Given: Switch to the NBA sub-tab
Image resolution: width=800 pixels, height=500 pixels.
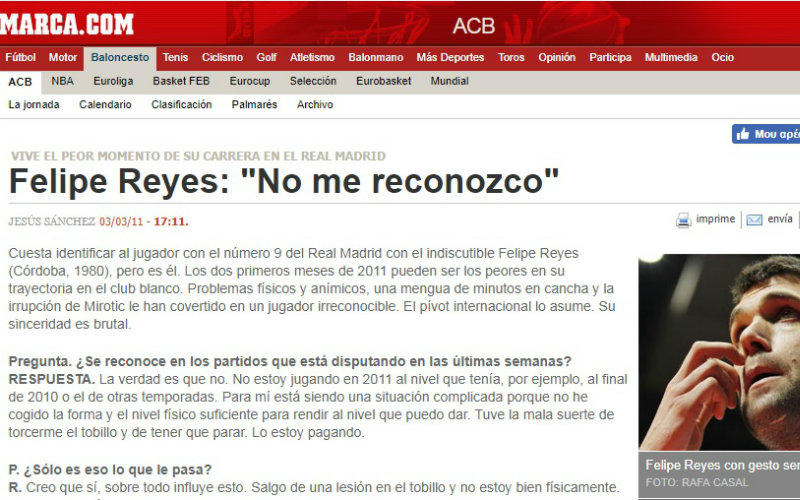Looking at the screenshot, I should (x=62, y=81).
